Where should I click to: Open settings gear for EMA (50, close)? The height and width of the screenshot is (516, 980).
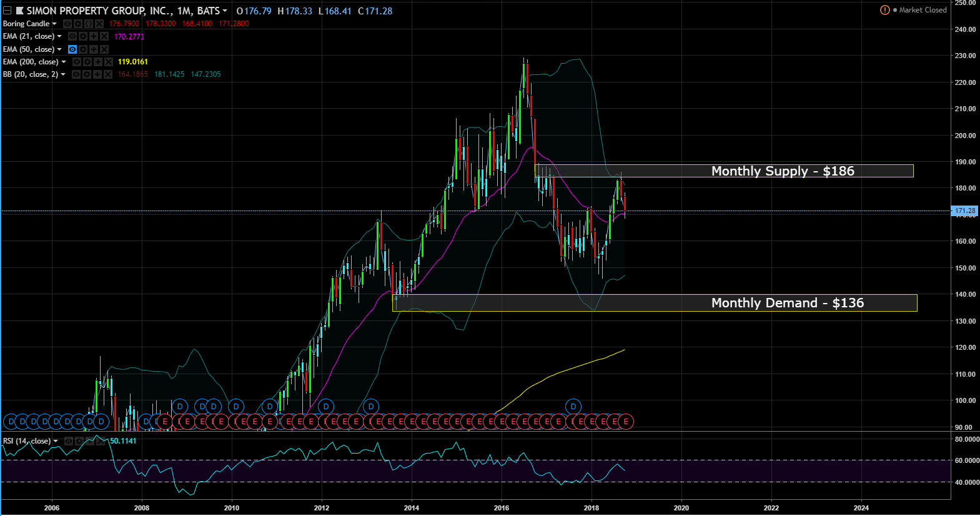coord(83,49)
